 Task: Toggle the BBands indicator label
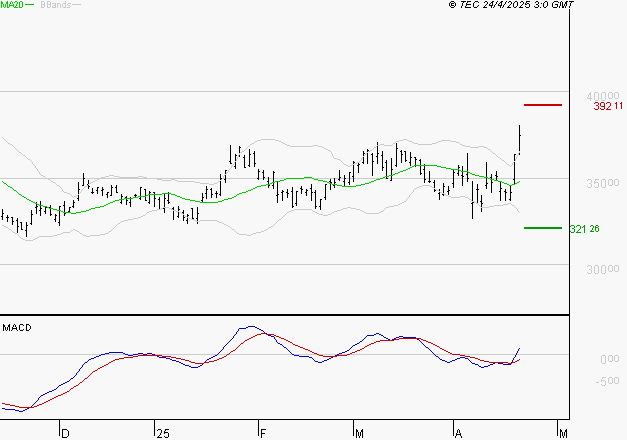[54, 6]
